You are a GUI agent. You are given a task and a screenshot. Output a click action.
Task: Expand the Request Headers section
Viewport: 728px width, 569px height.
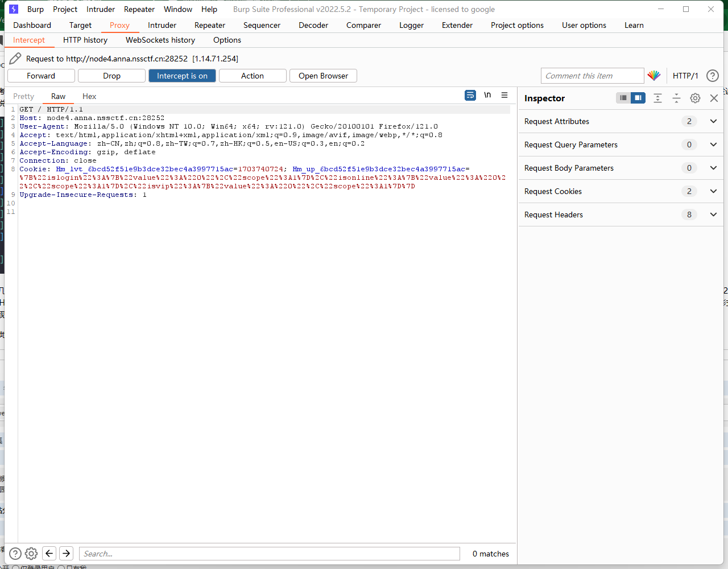[x=713, y=215]
